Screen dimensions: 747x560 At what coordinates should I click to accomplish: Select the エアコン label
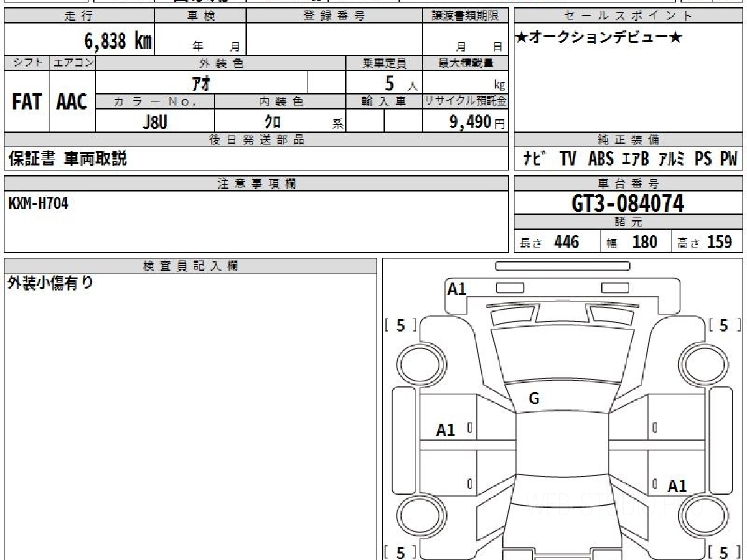73,63
